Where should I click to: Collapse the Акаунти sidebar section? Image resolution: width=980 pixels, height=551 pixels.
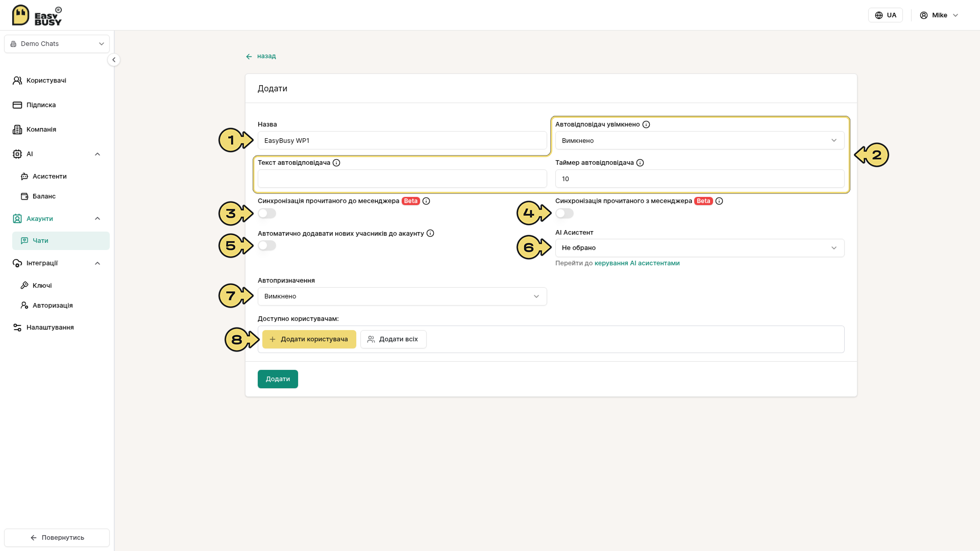[x=97, y=219]
